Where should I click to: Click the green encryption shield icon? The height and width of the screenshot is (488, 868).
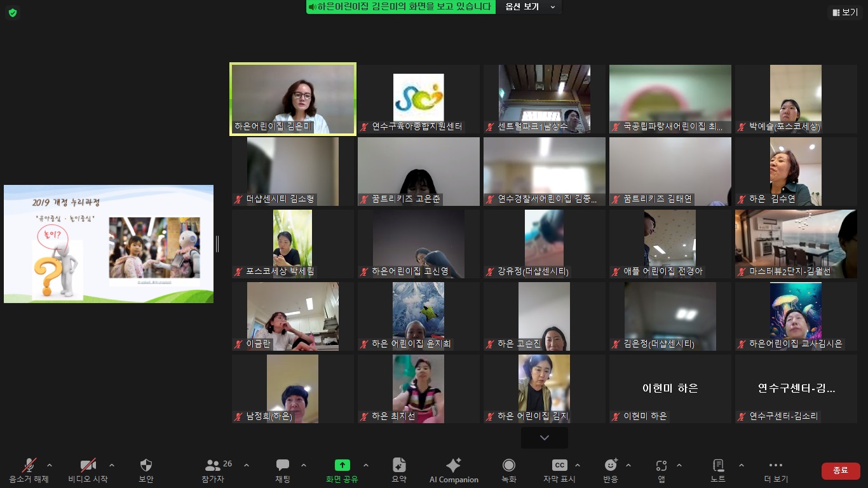(13, 13)
